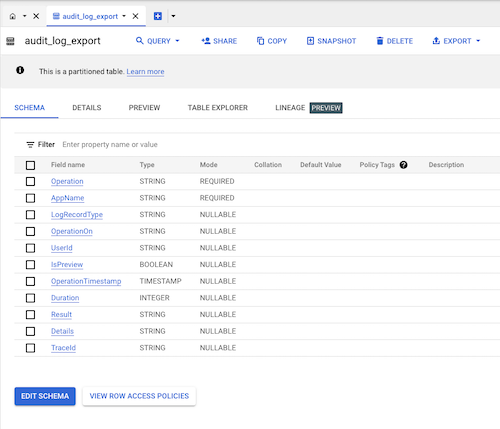500x429 pixels.
Task: Click VIEW ROW ACCESS POLICIES button
Action: click(x=139, y=396)
